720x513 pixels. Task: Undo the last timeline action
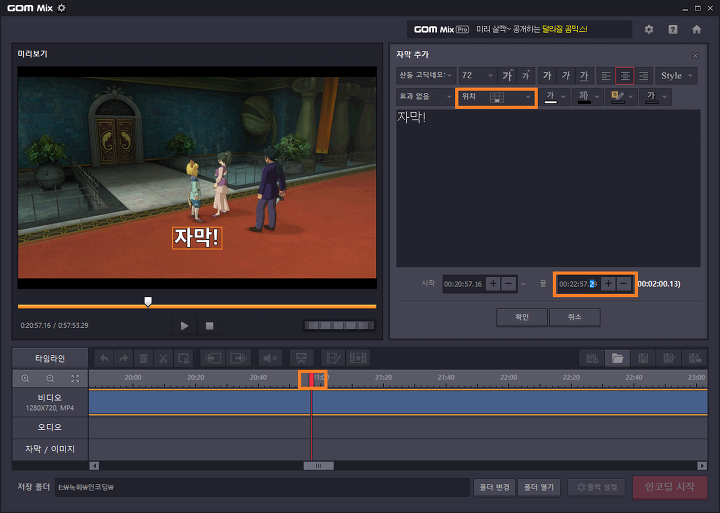coord(104,358)
